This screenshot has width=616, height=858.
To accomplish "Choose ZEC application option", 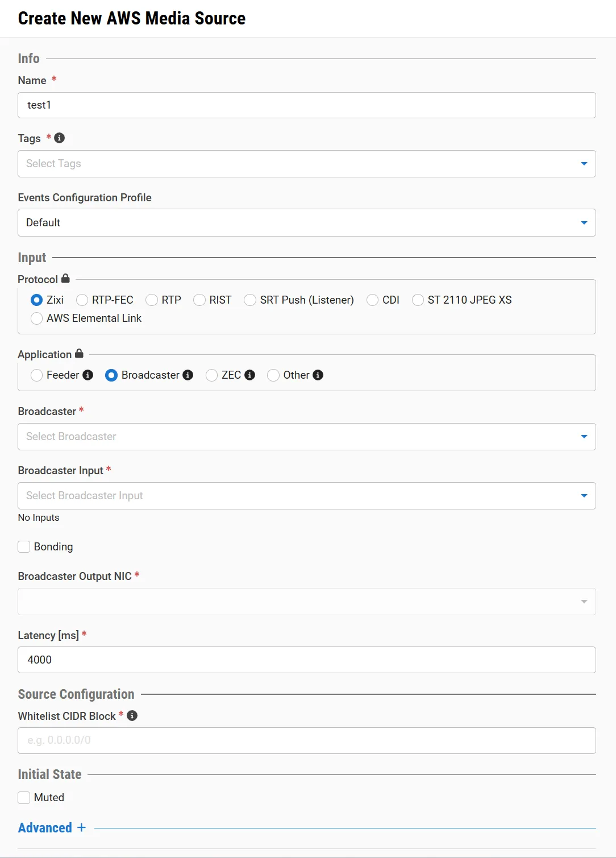I will pyautogui.click(x=212, y=375).
